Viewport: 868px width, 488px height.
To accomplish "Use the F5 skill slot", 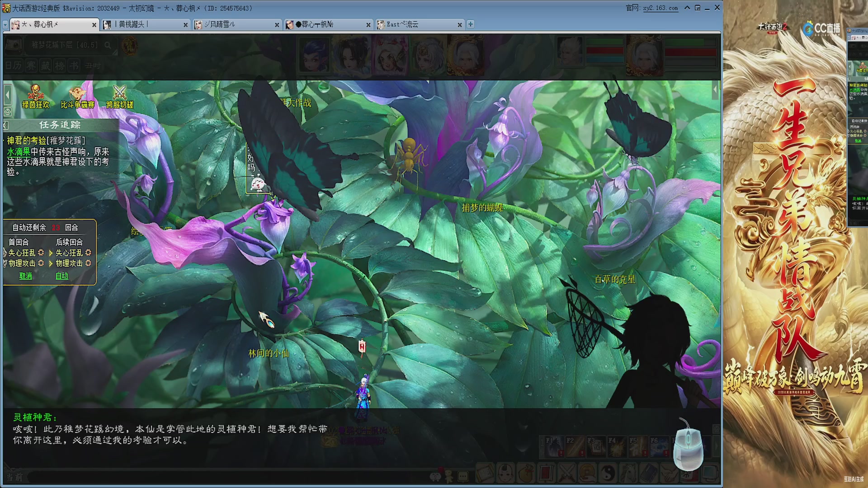I will (638, 446).
